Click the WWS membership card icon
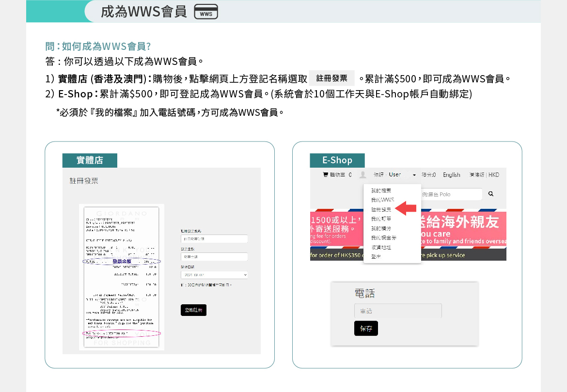The height and width of the screenshot is (392, 567). [x=206, y=12]
